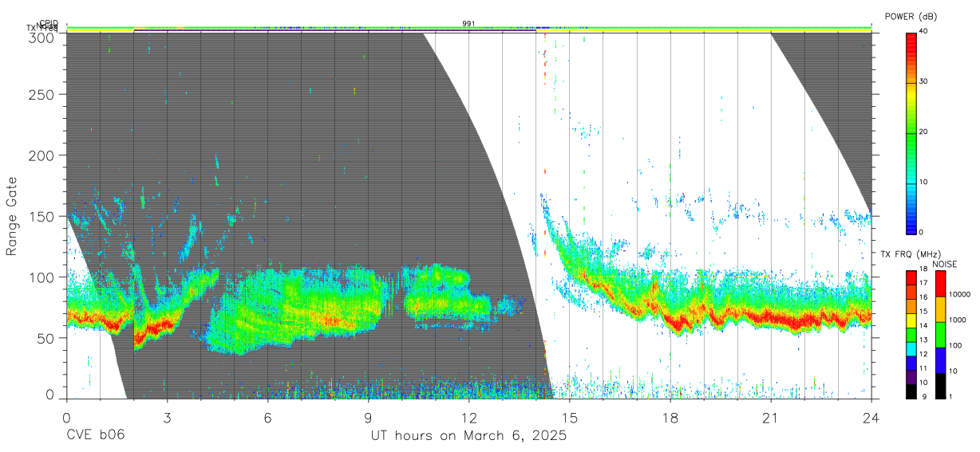The height and width of the screenshot is (452, 980).
Task: Click the '10000' label on NOISE scale
Action: point(959,295)
